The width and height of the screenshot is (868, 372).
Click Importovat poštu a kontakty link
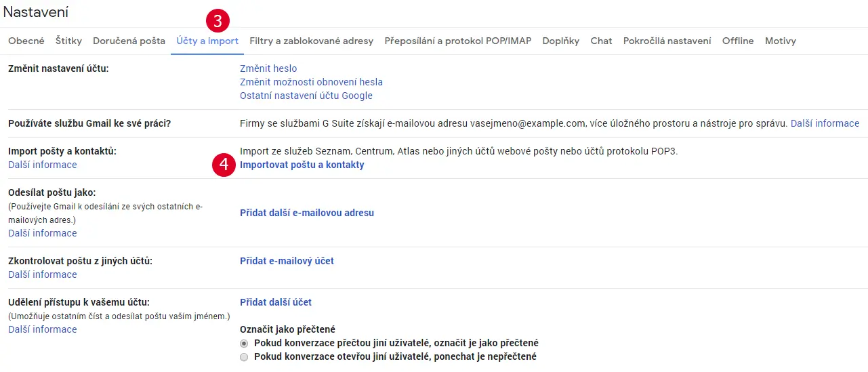[x=302, y=165]
